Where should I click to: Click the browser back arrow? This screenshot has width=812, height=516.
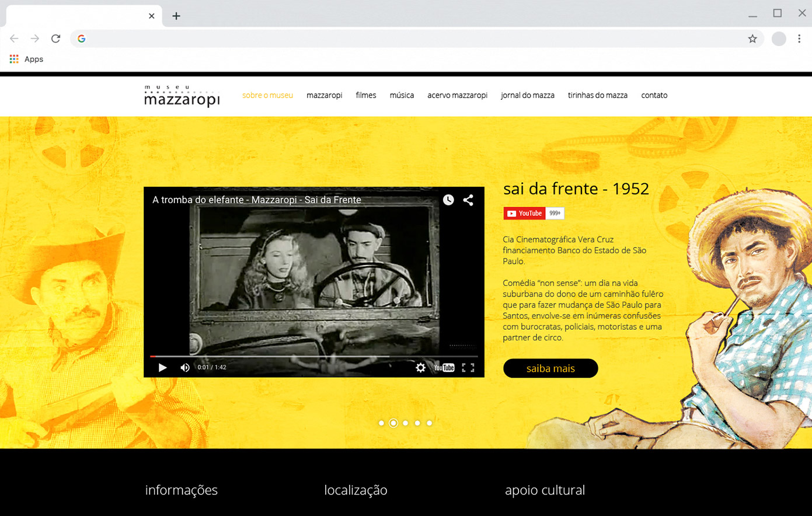pyautogui.click(x=14, y=39)
